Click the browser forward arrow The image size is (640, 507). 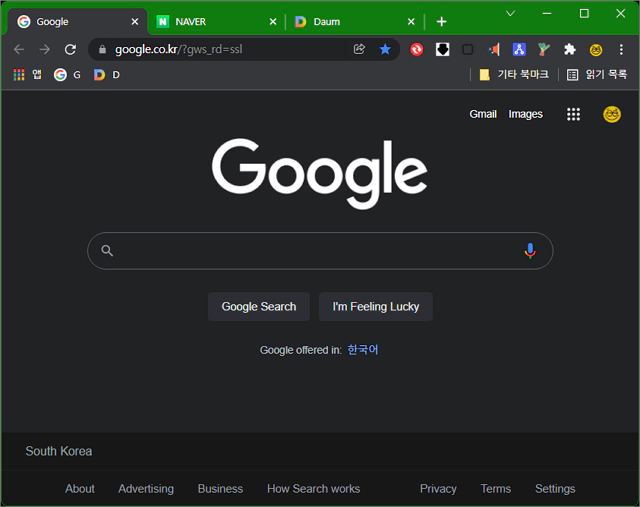[x=44, y=50]
